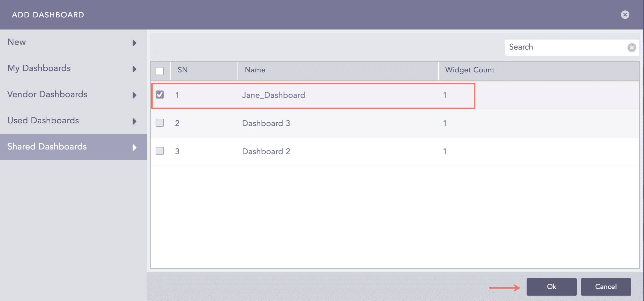This screenshot has width=644, height=301.
Task: Dismiss the dialog via Cancel
Action: tap(606, 287)
